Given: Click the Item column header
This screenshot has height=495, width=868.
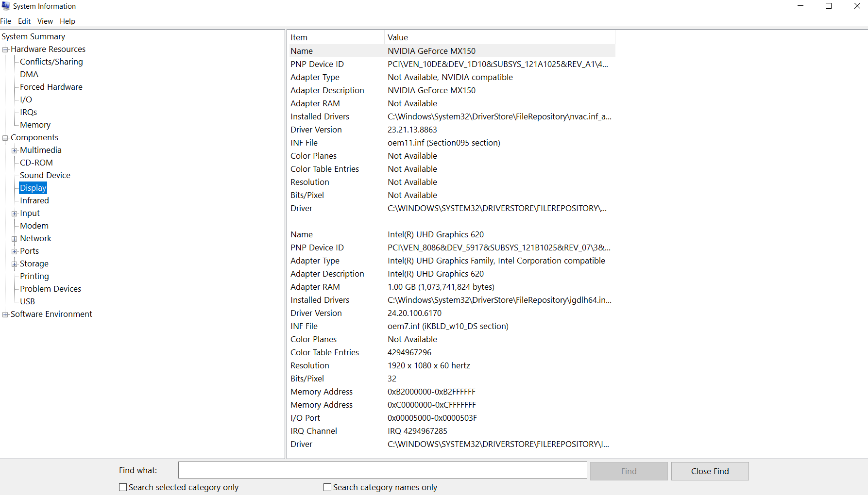Looking at the screenshot, I should point(336,37).
